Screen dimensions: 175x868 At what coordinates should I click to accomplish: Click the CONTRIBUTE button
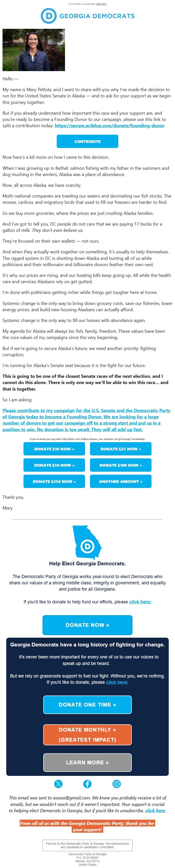(x=87, y=141)
